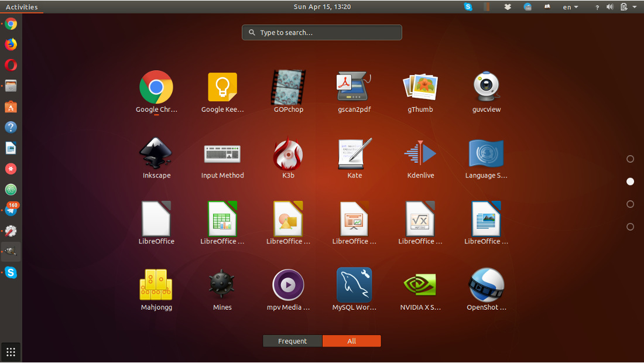This screenshot has height=363, width=644.
Task: Open LibreOffice Start Center blank icon
Action: (156, 219)
